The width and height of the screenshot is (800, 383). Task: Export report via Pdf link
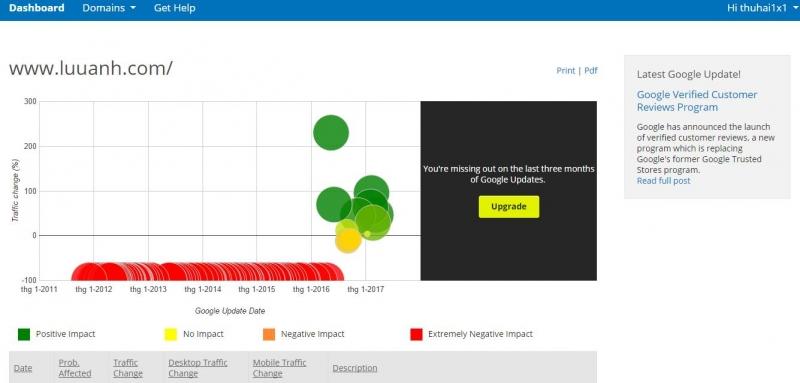point(591,70)
